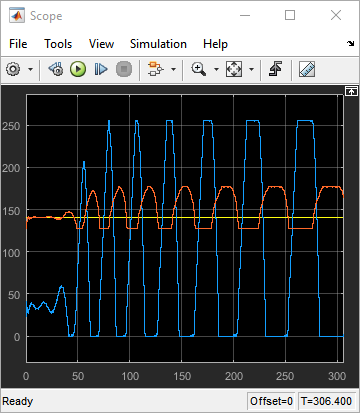This screenshot has width=360, height=413.
Task: Expand the gear settings dropdown arrow
Action: (x=30, y=69)
